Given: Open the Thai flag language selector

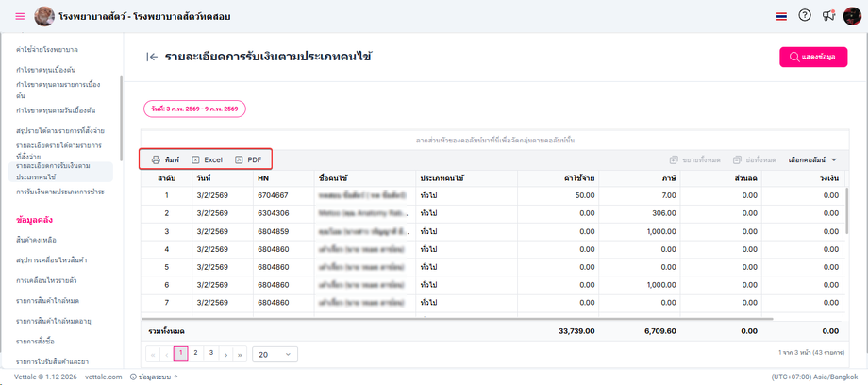Looking at the screenshot, I should (x=781, y=17).
